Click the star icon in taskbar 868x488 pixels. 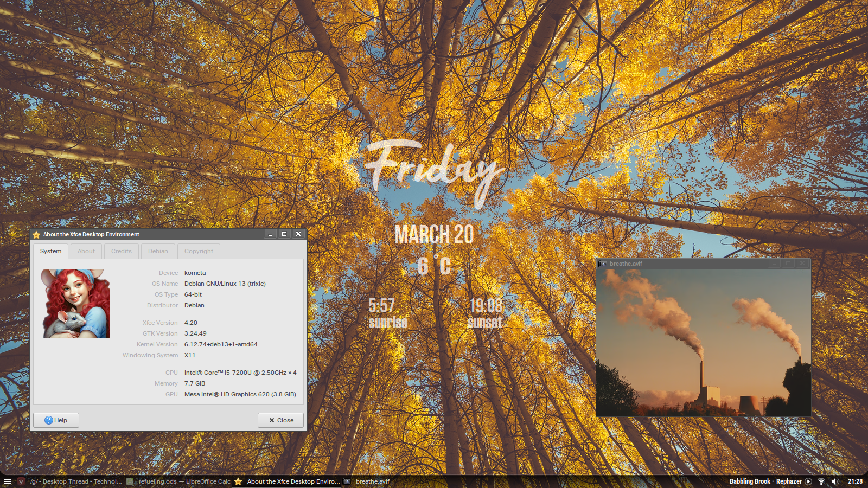click(x=238, y=481)
